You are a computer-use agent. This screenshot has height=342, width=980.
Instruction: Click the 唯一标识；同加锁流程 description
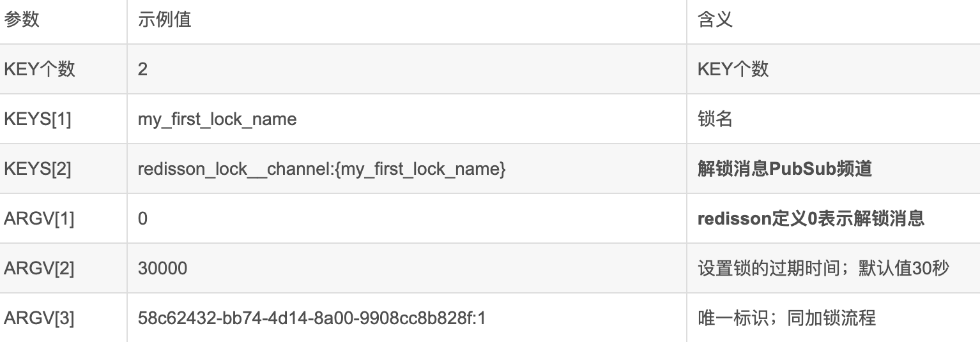(x=786, y=318)
